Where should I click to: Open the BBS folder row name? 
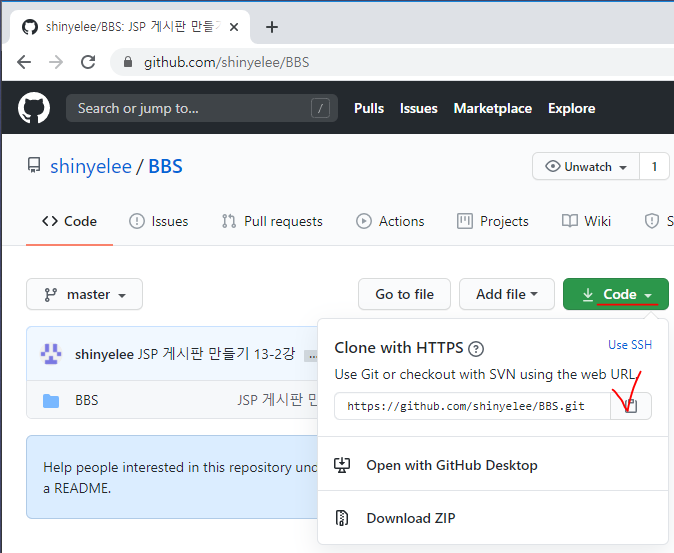tap(87, 400)
